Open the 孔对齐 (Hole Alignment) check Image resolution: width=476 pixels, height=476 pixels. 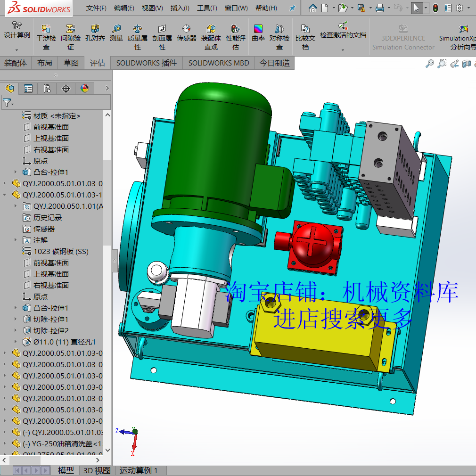(x=94, y=34)
